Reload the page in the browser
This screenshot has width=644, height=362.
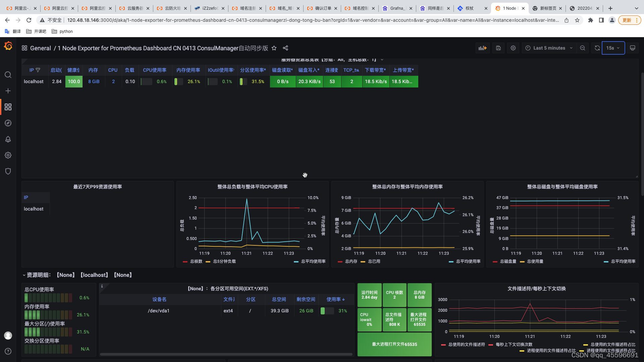click(x=29, y=20)
